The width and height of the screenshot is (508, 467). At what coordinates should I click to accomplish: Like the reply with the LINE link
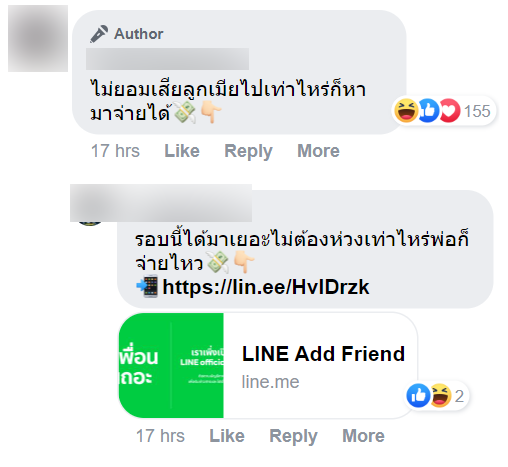point(227,436)
